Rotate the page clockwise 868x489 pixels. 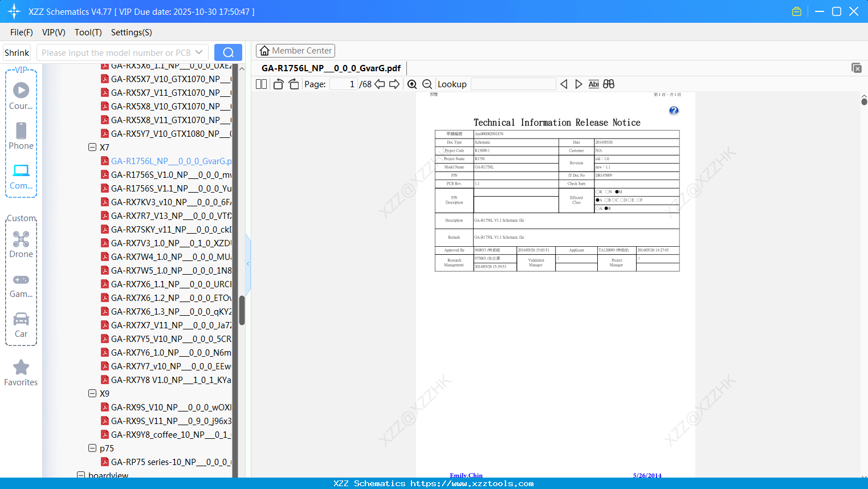click(x=294, y=84)
